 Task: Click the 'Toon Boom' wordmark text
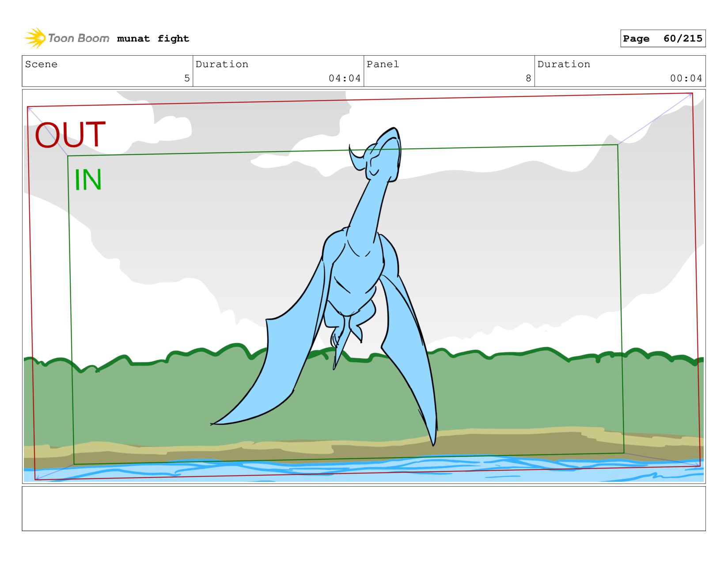pyautogui.click(x=79, y=38)
